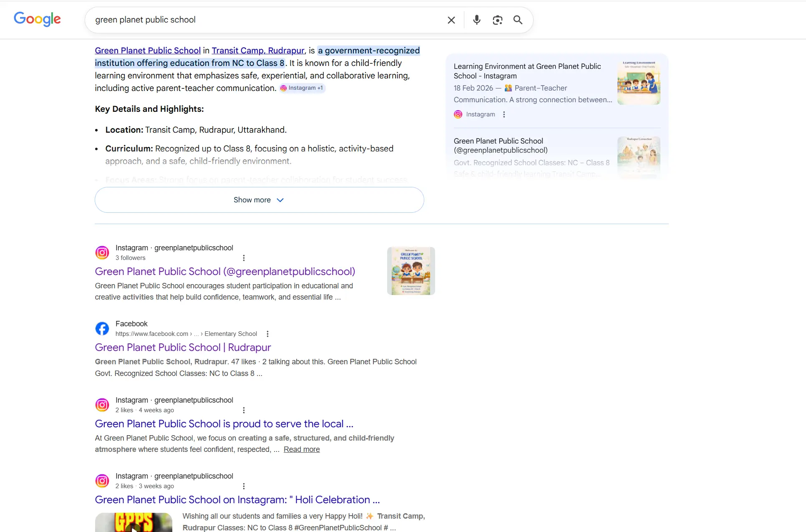
Task: Expand the 'Instagram +1' sources chip
Action: [302, 88]
